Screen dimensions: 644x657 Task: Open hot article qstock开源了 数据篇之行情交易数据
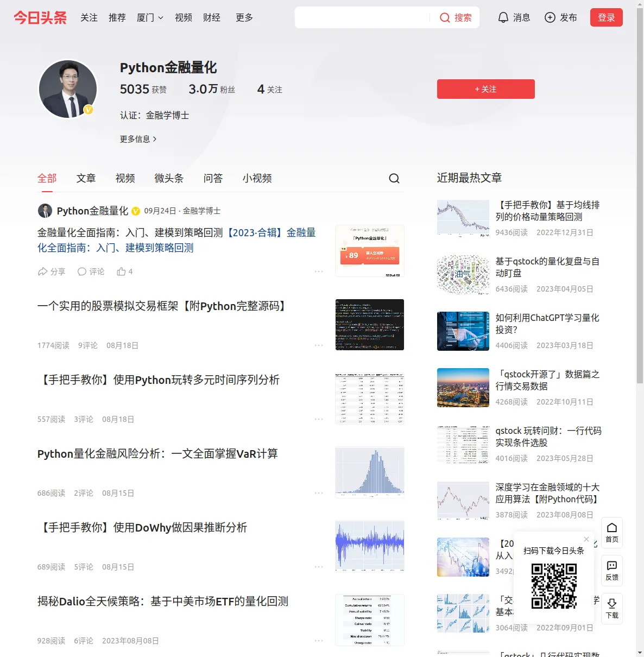click(x=548, y=380)
